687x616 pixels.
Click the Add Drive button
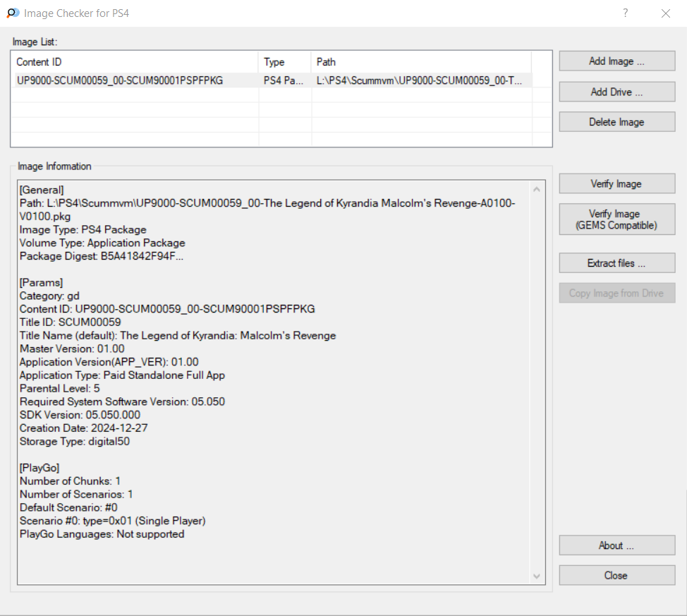(x=617, y=92)
